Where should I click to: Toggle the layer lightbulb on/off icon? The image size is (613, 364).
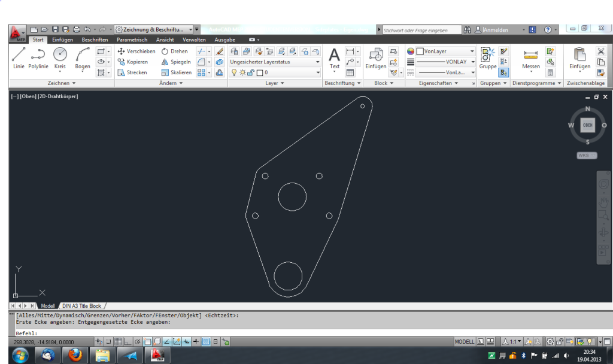pos(234,72)
